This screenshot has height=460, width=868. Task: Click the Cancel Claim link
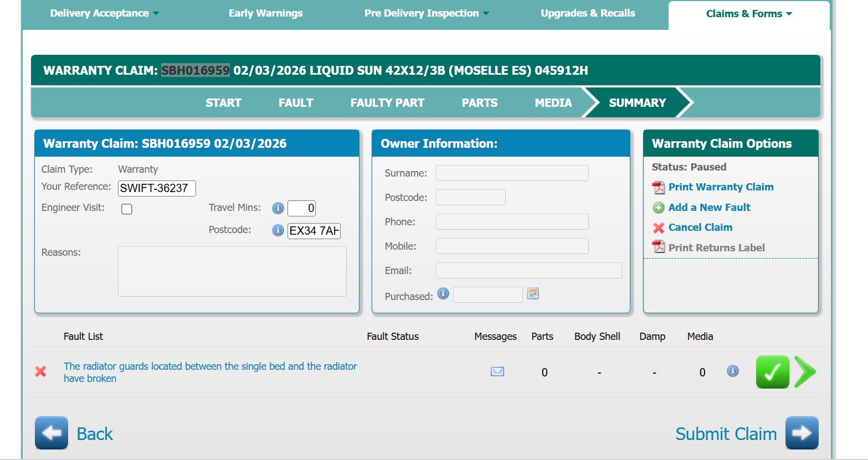tap(701, 228)
